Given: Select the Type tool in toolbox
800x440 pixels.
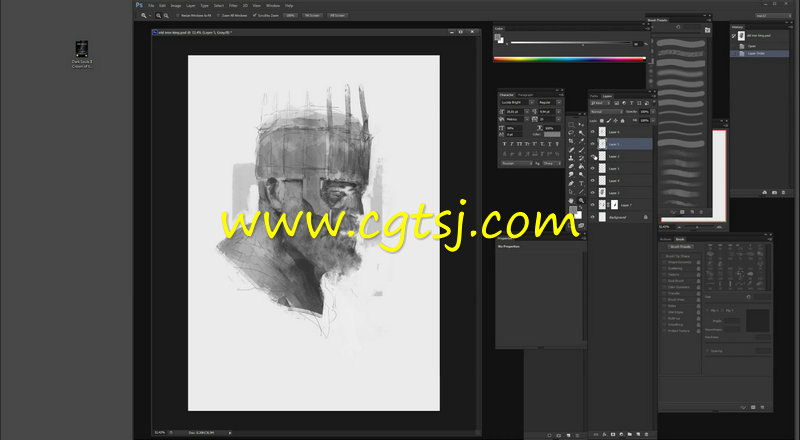Looking at the screenshot, I should click(x=581, y=183).
